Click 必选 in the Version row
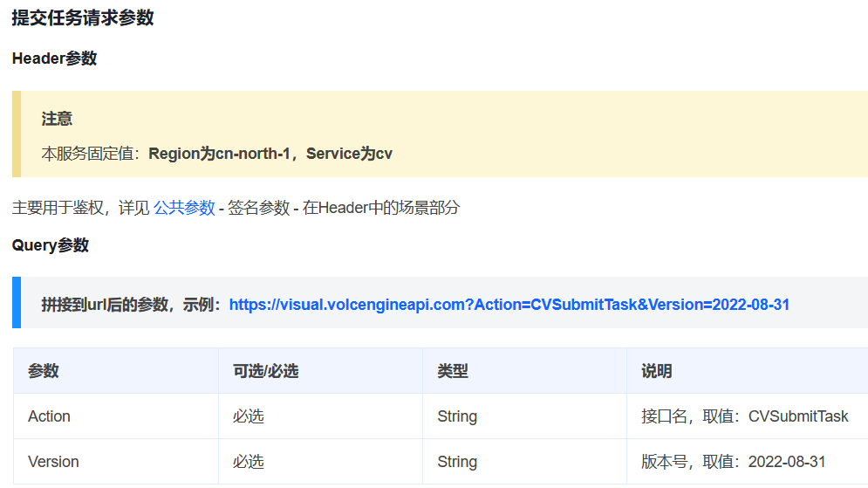 (248, 462)
